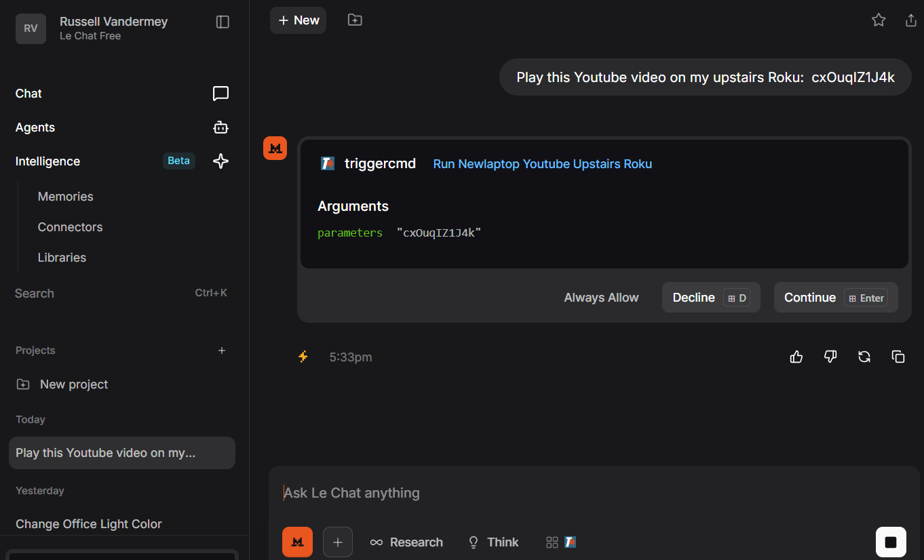Collapse the sidebar with the panel icon
The height and width of the screenshot is (560, 924).
tap(223, 22)
